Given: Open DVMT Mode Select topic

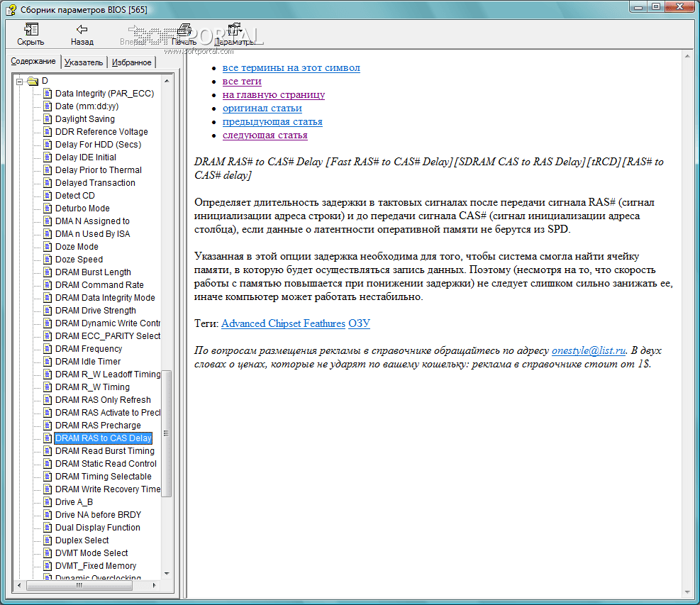Looking at the screenshot, I should pos(91,553).
